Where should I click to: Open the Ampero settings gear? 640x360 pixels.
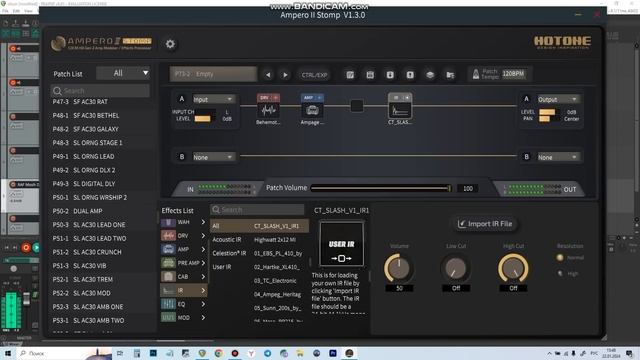click(x=170, y=44)
